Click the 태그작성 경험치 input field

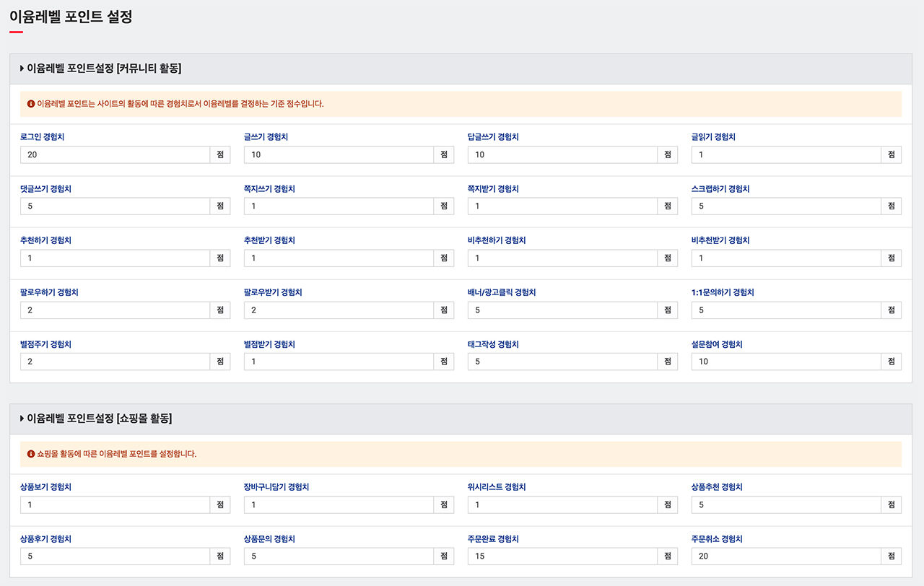[x=563, y=362]
